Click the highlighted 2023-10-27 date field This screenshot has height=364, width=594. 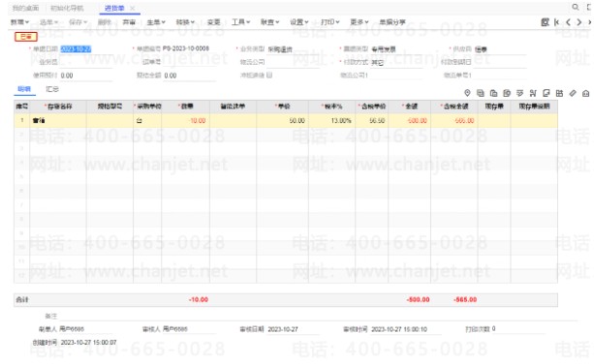click(76, 48)
